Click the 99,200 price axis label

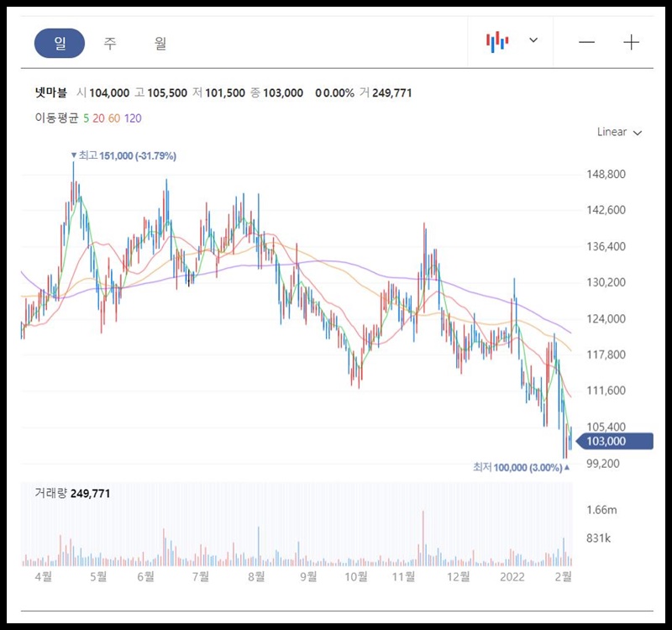coord(603,464)
